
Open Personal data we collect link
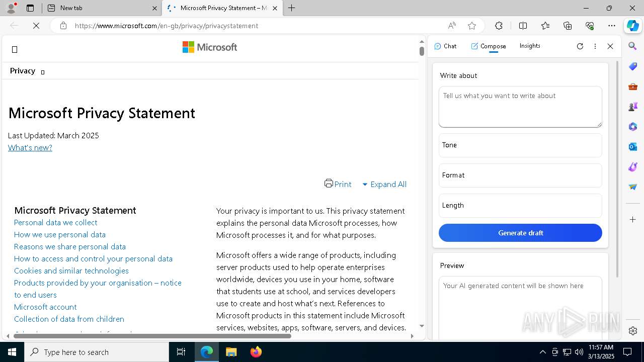55,222
